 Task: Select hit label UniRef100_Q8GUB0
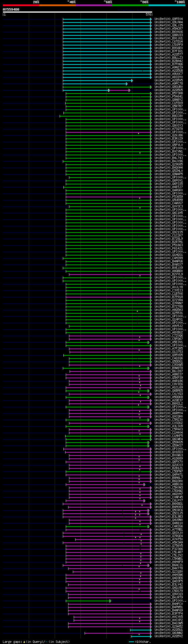pos(169,87)
